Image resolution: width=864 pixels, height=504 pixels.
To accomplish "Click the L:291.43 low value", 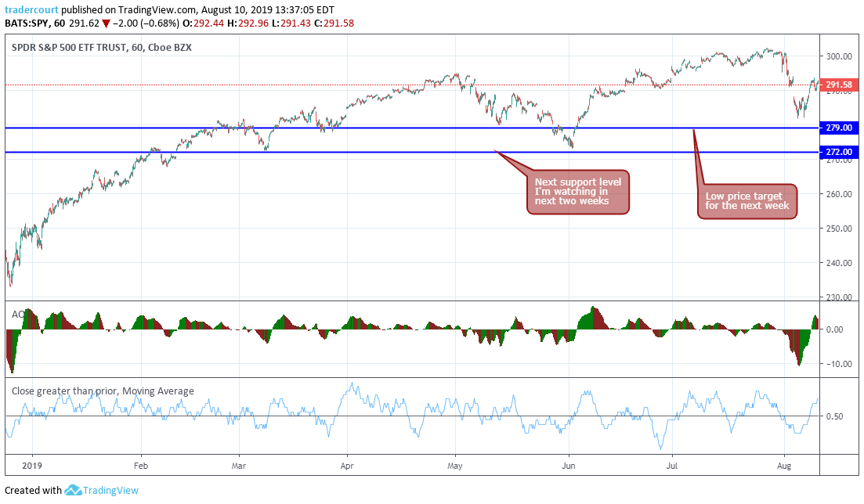I will 291,23.
